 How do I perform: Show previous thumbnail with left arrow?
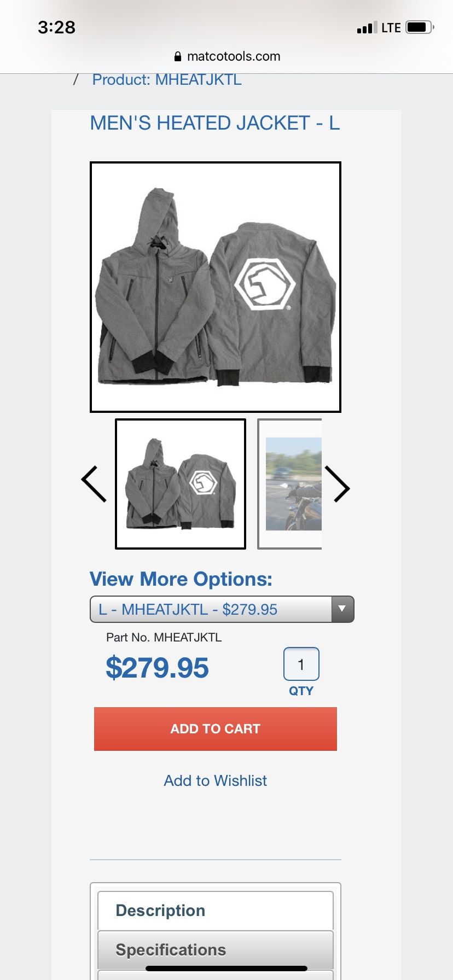pos(94,484)
